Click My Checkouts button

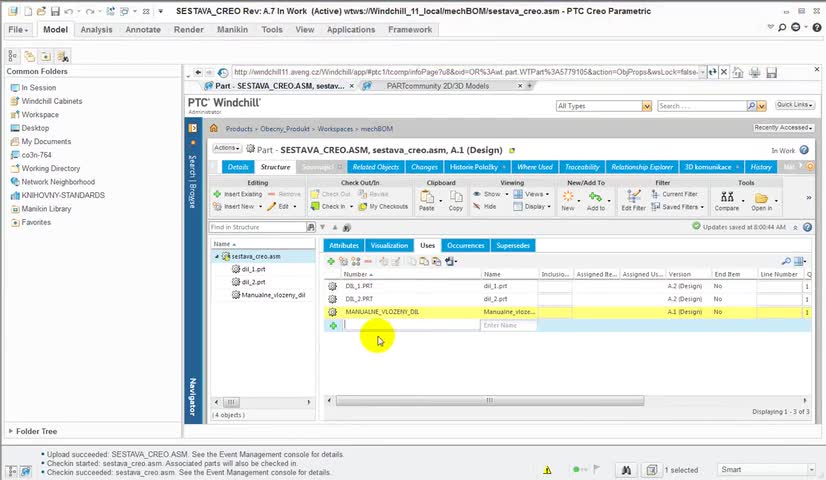click(384, 207)
